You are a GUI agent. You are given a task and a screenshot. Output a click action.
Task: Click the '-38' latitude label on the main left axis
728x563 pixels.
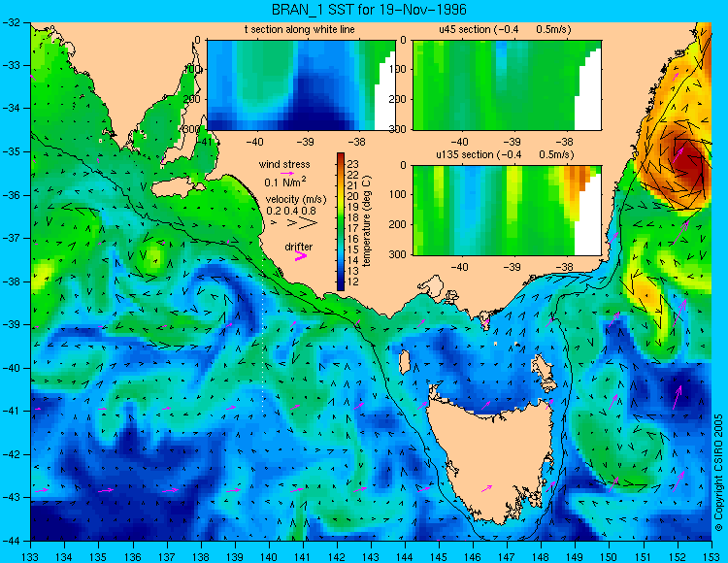pos(11,281)
